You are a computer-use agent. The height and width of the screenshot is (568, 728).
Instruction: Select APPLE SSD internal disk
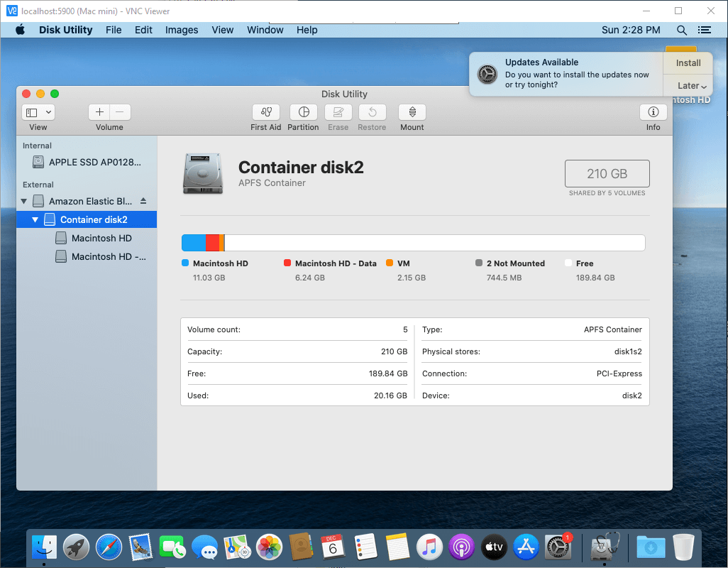click(94, 162)
